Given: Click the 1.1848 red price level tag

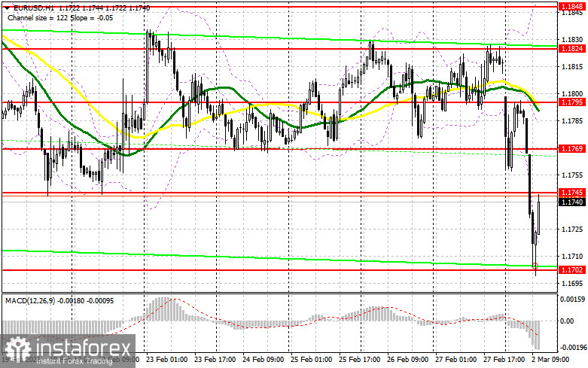Looking at the screenshot, I should pos(572,6).
